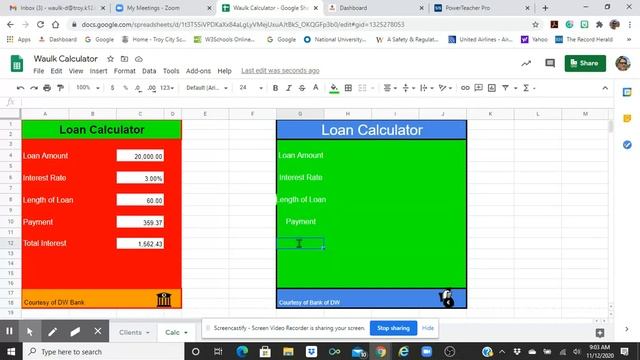Open the activity dashboard trend icon
Image resolution: width=640 pixels, height=360 pixels.
point(526,63)
